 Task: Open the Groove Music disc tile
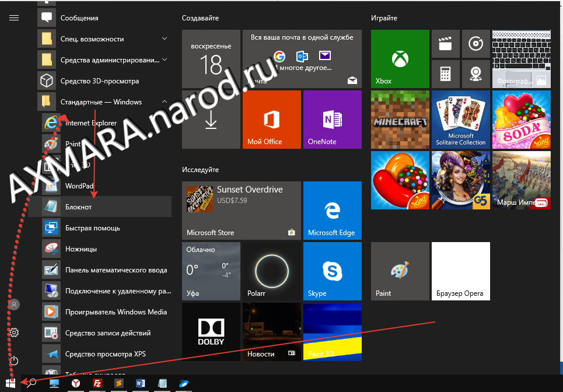coord(475,44)
